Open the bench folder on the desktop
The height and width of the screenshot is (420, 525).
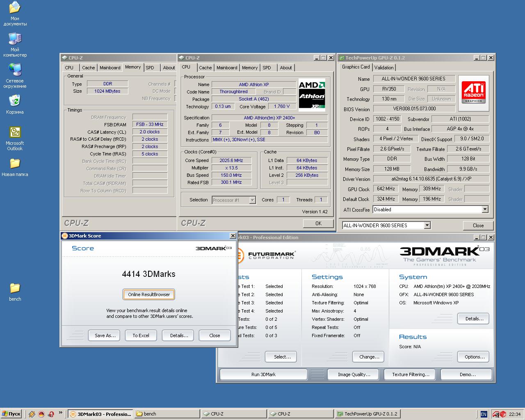[x=15, y=291]
